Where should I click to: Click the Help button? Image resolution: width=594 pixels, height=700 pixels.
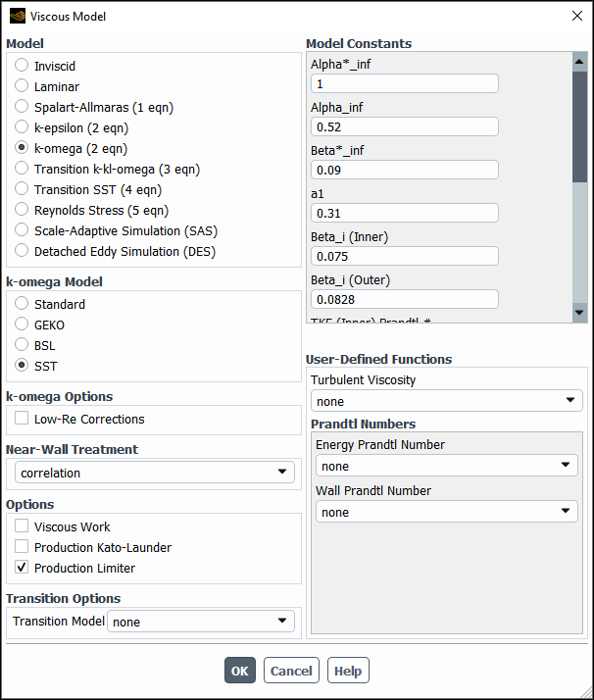click(348, 671)
